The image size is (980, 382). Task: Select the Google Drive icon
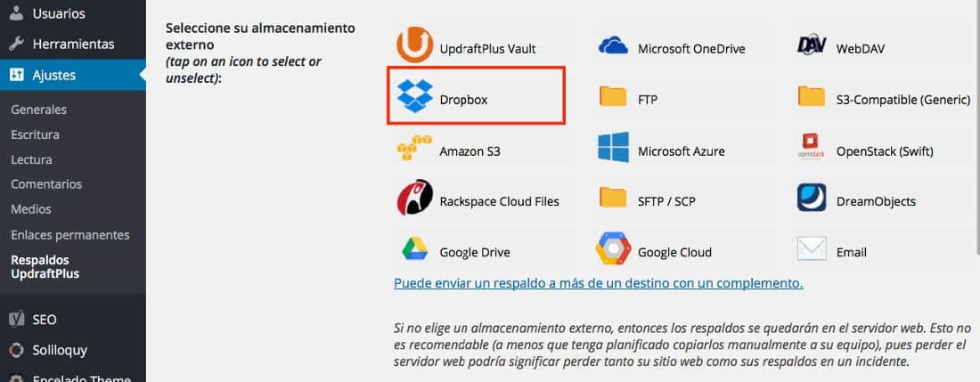coord(415,249)
